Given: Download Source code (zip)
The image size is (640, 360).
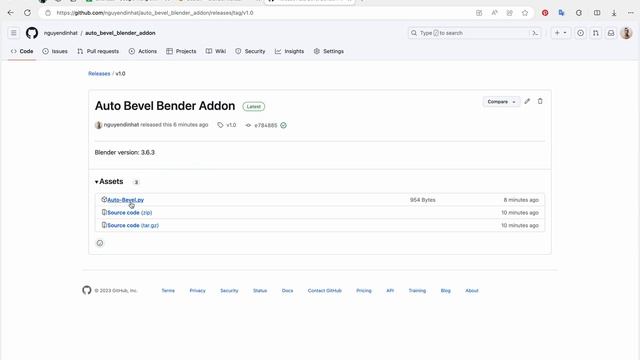Looking at the screenshot, I should click(x=129, y=213).
